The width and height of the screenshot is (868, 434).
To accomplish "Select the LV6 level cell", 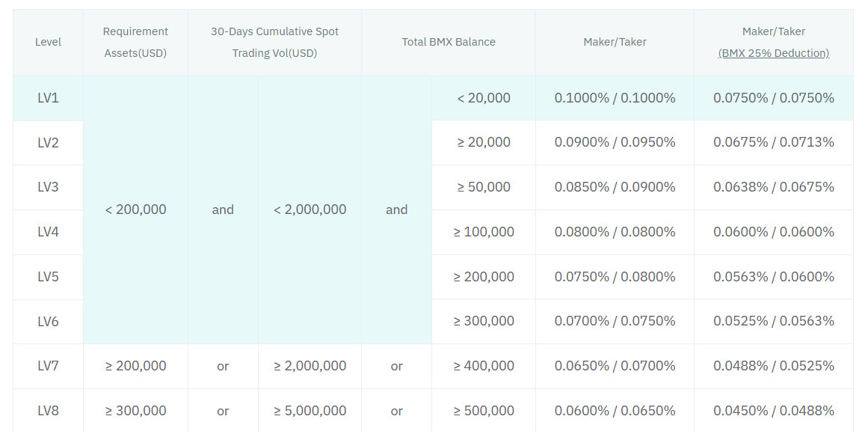I will [x=48, y=322].
